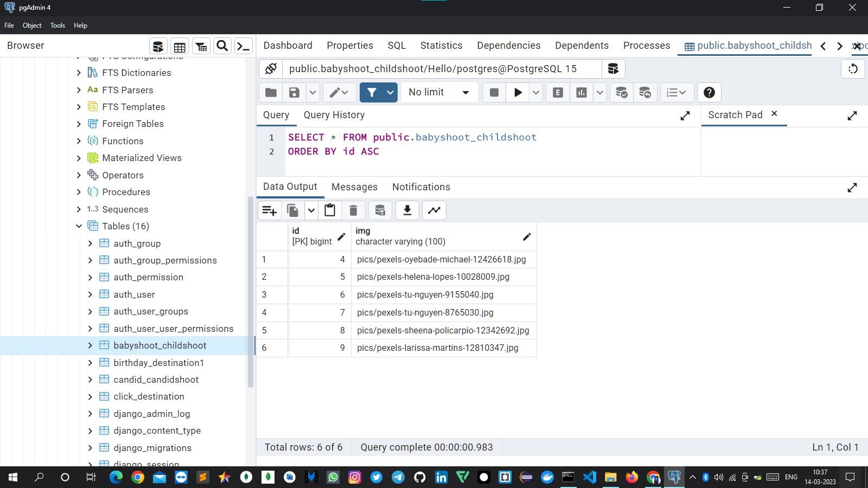
Task: Switch to the Query History tab
Action: tap(334, 115)
